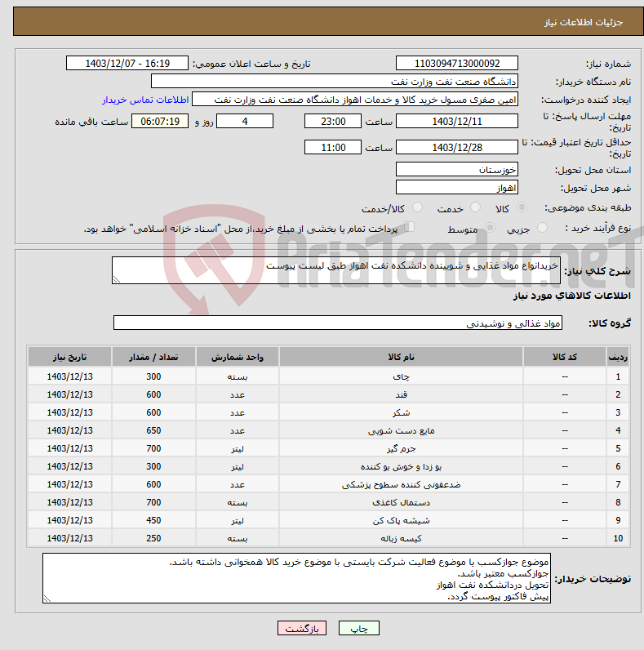Select the قند item name cell
This screenshot has width=644, height=650.
click(401, 394)
